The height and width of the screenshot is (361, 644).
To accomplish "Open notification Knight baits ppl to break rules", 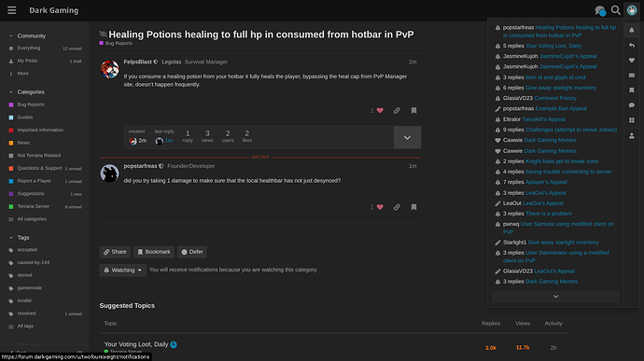I will coord(562,161).
